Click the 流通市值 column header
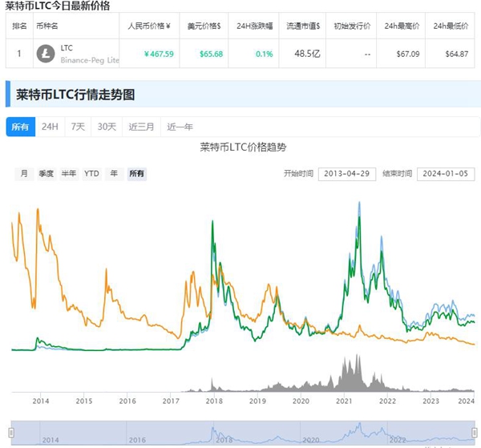The height and width of the screenshot is (448, 481). click(304, 26)
